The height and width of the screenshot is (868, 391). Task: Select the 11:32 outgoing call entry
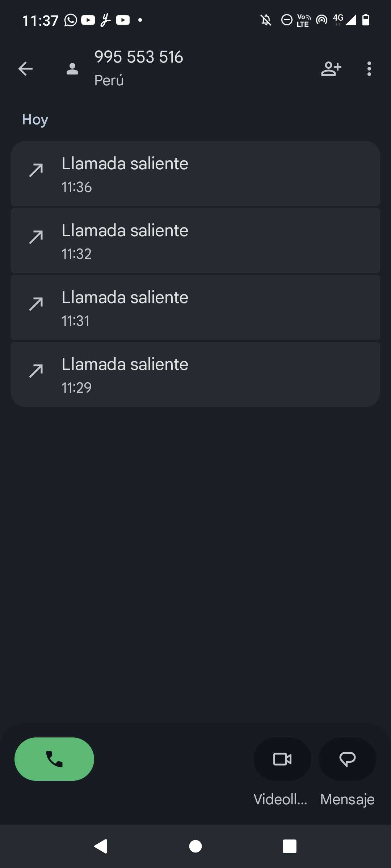coord(195,241)
